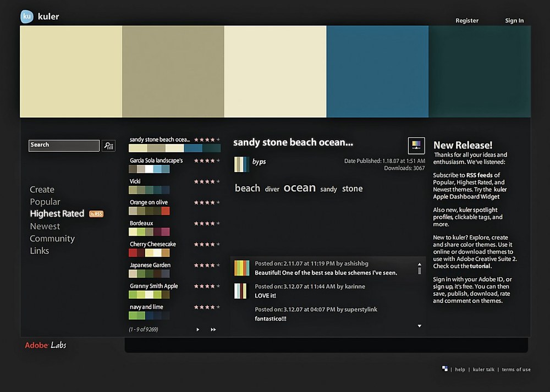Click the small squares icon beside help
This screenshot has height=392, width=550.
point(444,369)
